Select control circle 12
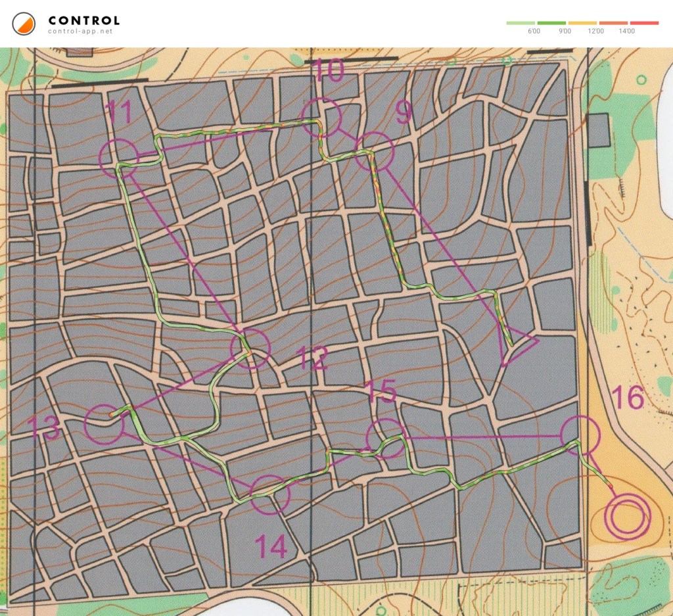The width and height of the screenshot is (673, 616). click(250, 348)
